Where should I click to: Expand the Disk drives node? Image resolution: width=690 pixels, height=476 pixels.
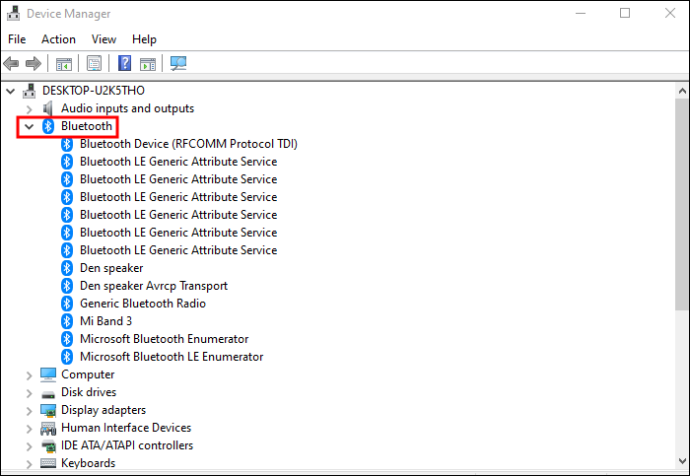[29, 393]
